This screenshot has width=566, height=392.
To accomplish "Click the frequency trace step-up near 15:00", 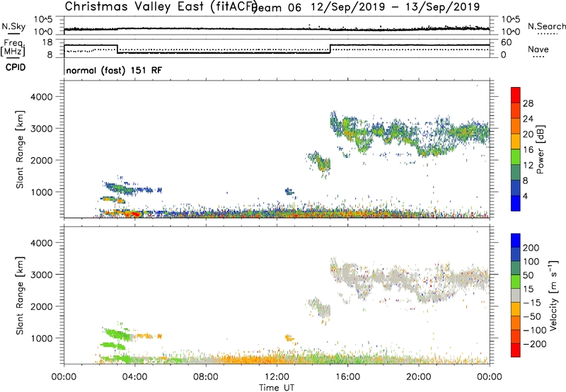I will tap(330, 49).
